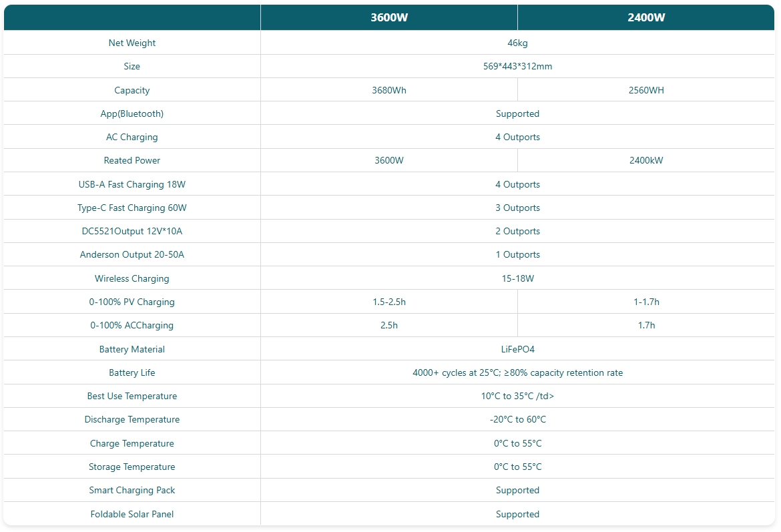Viewport: 781px width, 532px height.
Task: Select the App(Bluetooth) row label
Action: coord(132,113)
